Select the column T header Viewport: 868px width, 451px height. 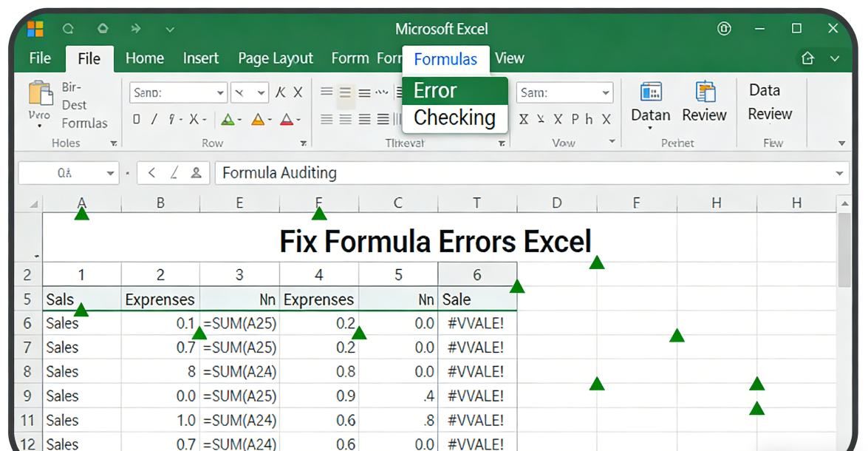476,203
